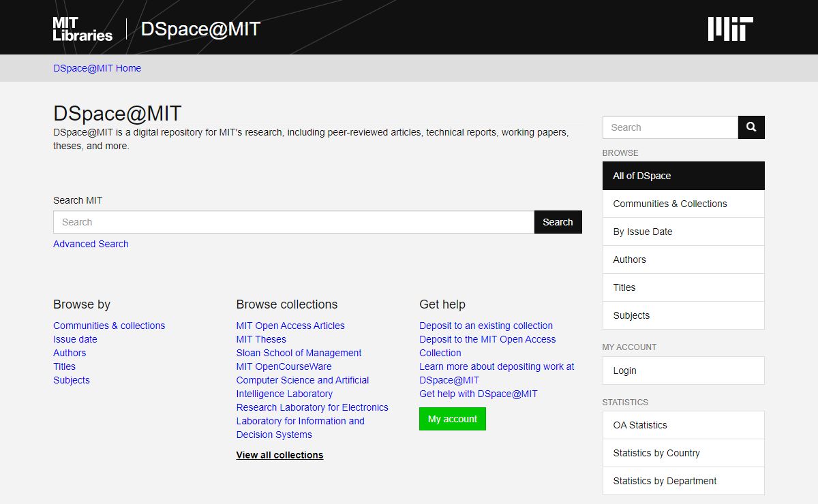
Task: Open Learn more about depositing work link
Action: click(497, 373)
